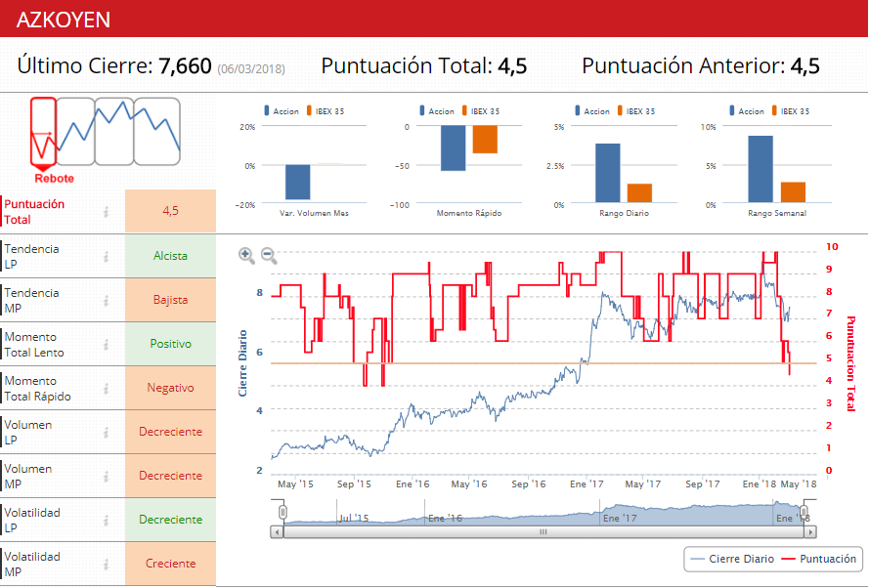Screen dimensions: 869x588
Task: Click the orange IBEX bar in Rango Semanal
Action: coord(793,192)
